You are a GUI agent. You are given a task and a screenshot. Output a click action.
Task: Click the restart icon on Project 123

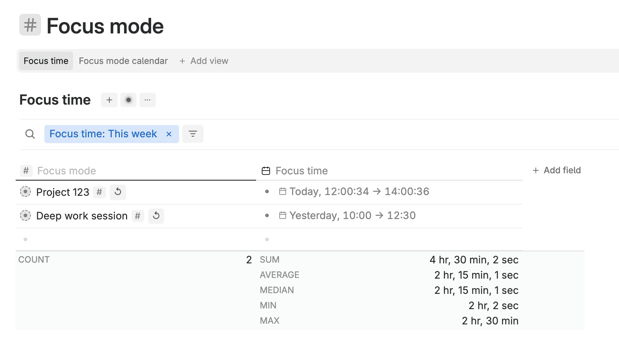(118, 192)
